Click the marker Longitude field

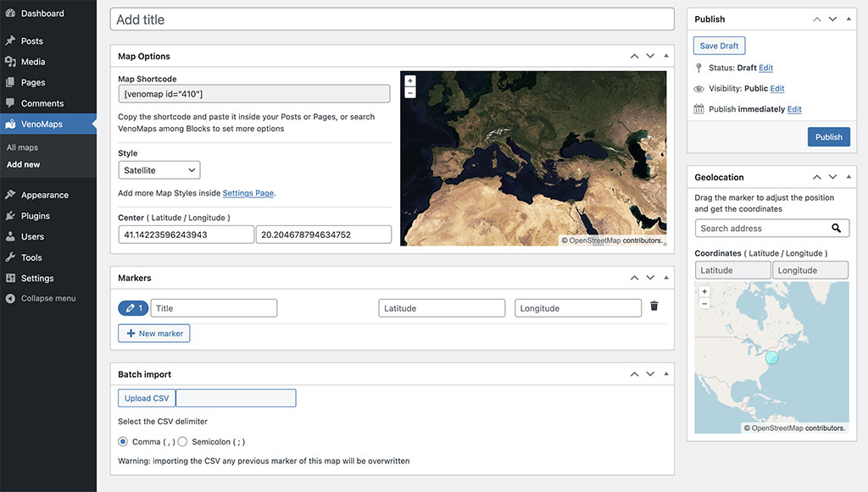pos(578,308)
